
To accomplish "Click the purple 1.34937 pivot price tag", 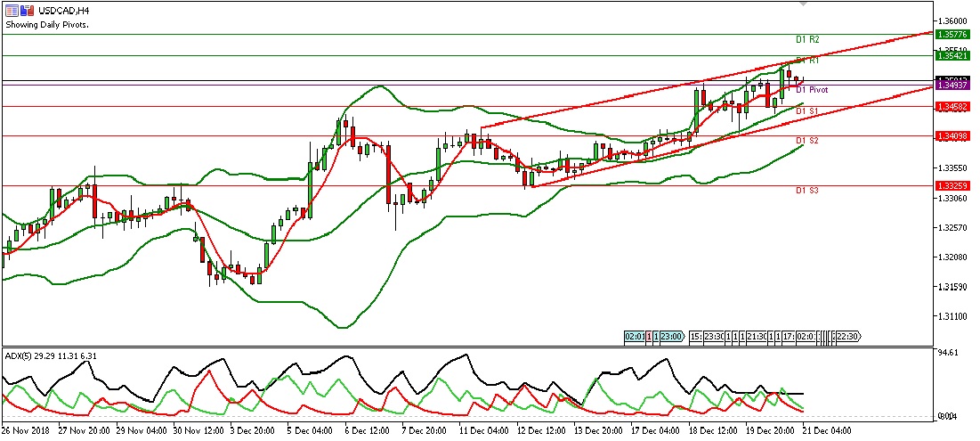I will point(953,86).
